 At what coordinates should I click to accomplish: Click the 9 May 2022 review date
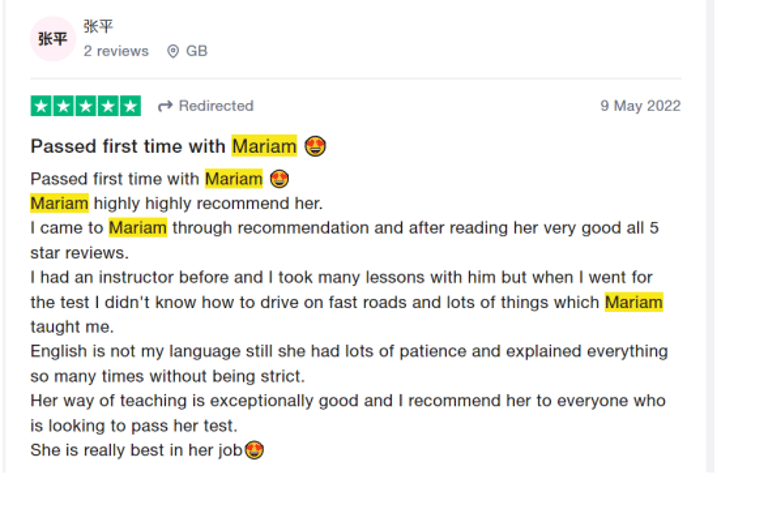640,106
